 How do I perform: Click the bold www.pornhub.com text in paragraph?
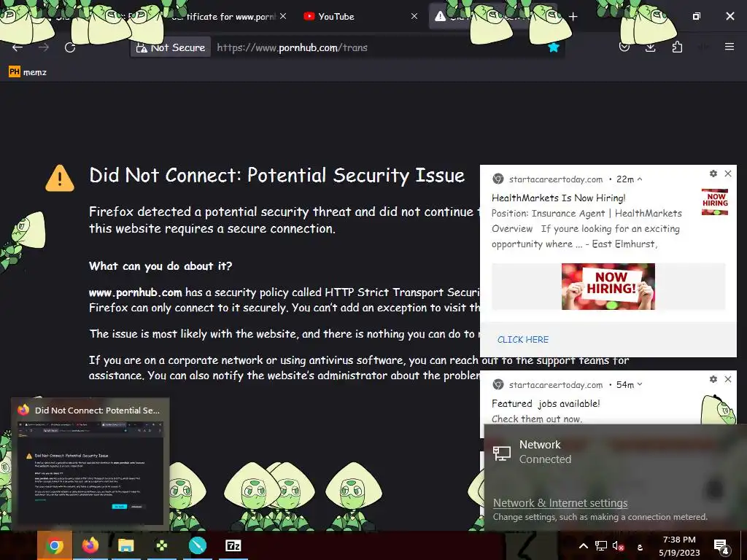tap(135, 292)
